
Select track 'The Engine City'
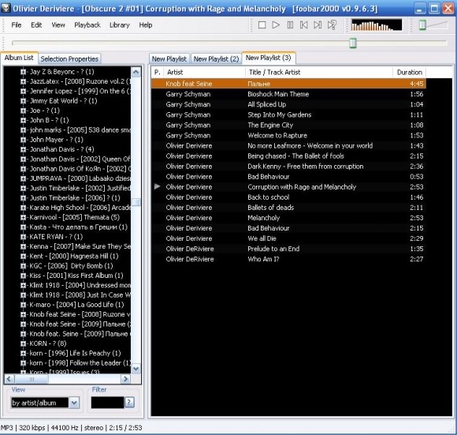tap(289, 125)
